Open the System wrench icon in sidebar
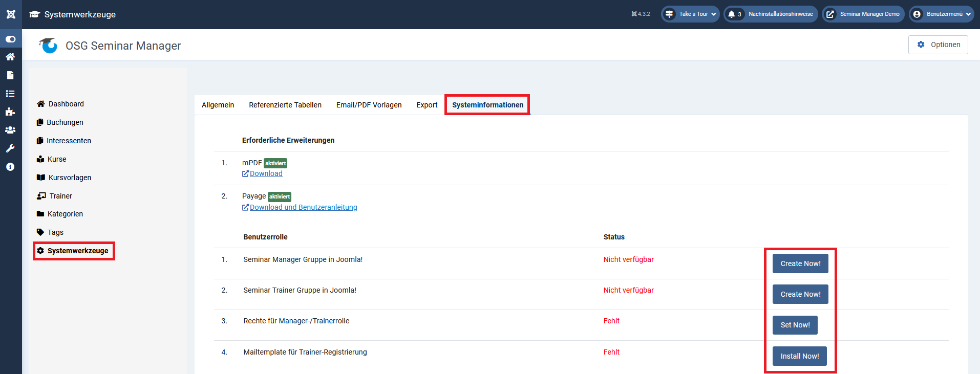This screenshot has height=374, width=980. tap(10, 148)
